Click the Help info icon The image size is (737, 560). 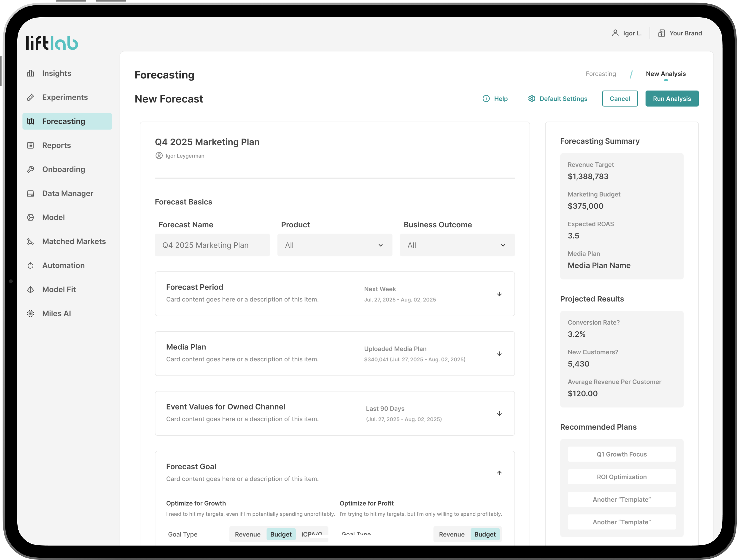486,99
